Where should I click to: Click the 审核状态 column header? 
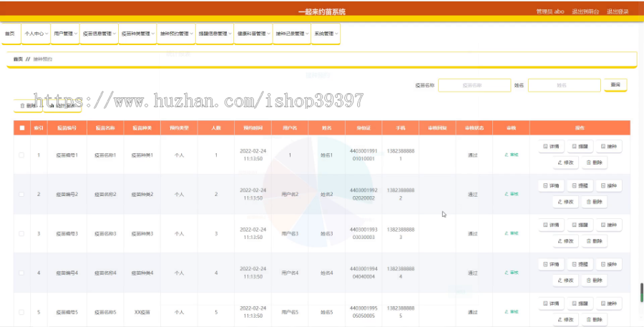(x=474, y=128)
